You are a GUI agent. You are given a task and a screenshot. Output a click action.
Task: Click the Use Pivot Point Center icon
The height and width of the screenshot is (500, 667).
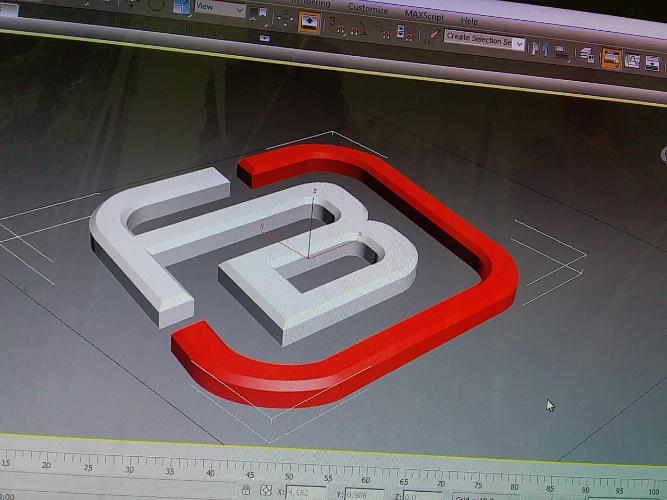[258, 16]
